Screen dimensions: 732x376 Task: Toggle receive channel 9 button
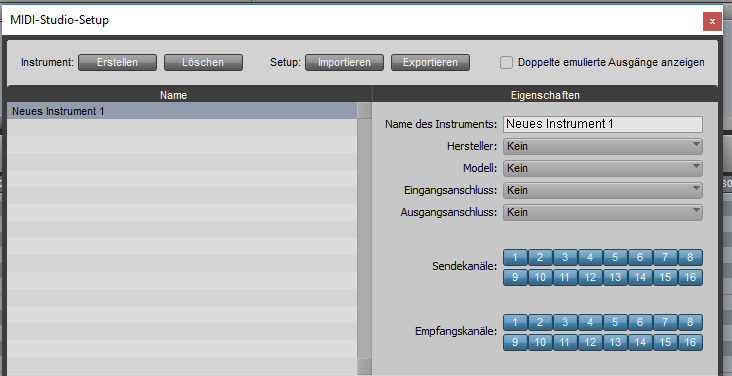[515, 342]
